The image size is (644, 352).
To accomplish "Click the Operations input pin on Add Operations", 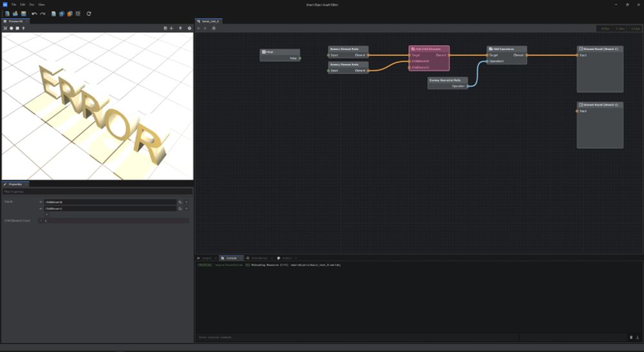I will [487, 61].
